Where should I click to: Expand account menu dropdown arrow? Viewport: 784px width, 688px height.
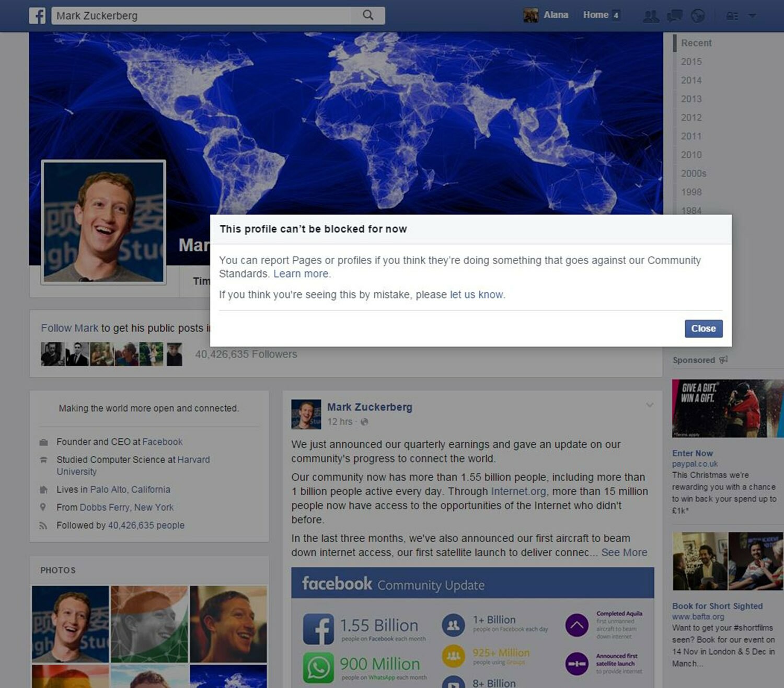[x=752, y=16]
